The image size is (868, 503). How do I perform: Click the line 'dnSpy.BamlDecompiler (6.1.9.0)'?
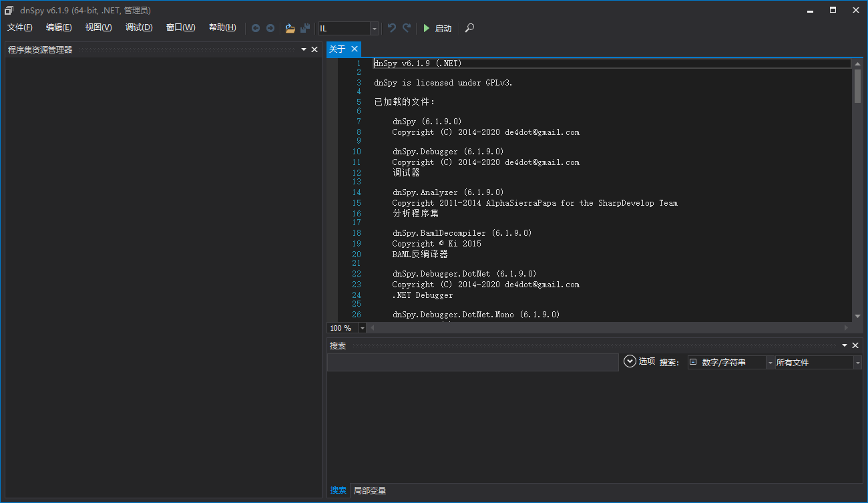click(x=462, y=233)
